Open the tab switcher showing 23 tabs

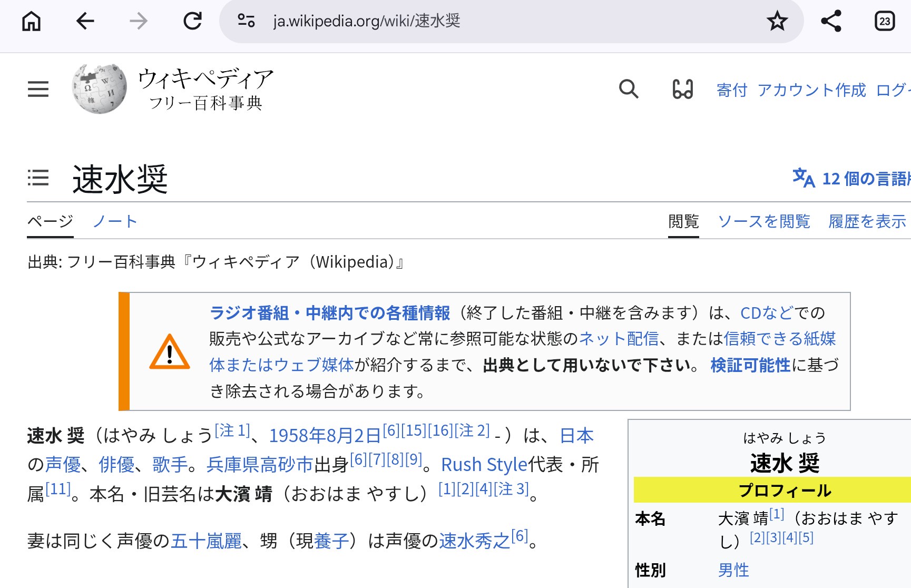tap(885, 21)
